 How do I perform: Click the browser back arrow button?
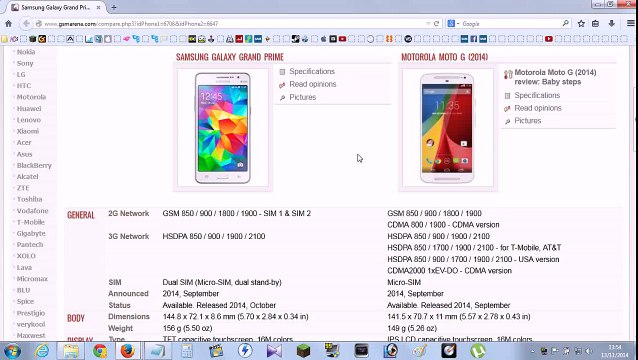(x=26, y=24)
